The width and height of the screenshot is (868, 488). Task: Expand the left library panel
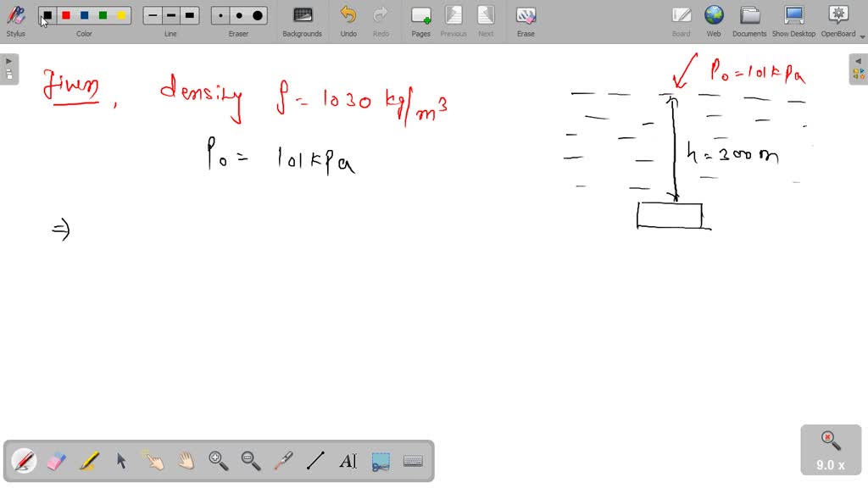click(8, 60)
